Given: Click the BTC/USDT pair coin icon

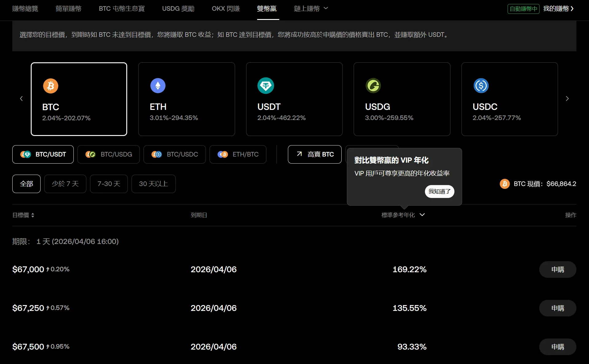Looking at the screenshot, I should coord(26,154).
